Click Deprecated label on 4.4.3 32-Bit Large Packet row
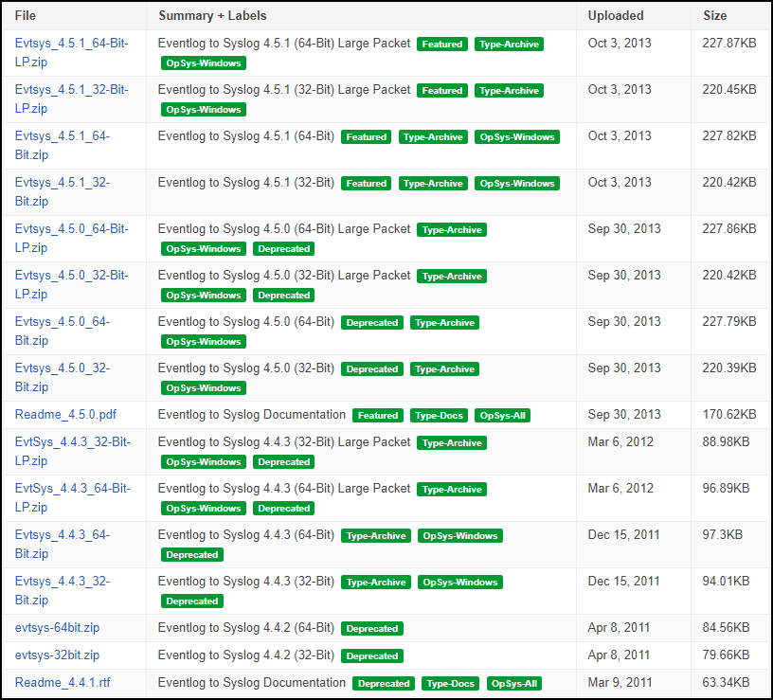 [x=284, y=462]
